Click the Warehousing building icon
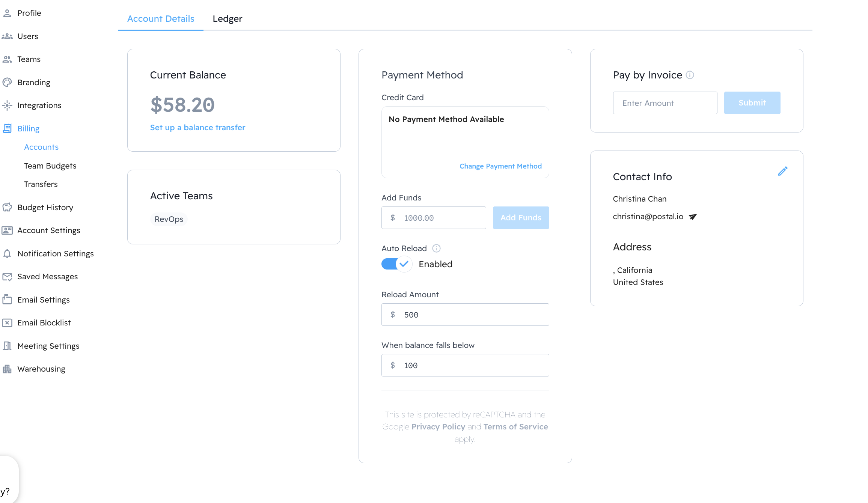This screenshot has width=868, height=503. point(7,369)
